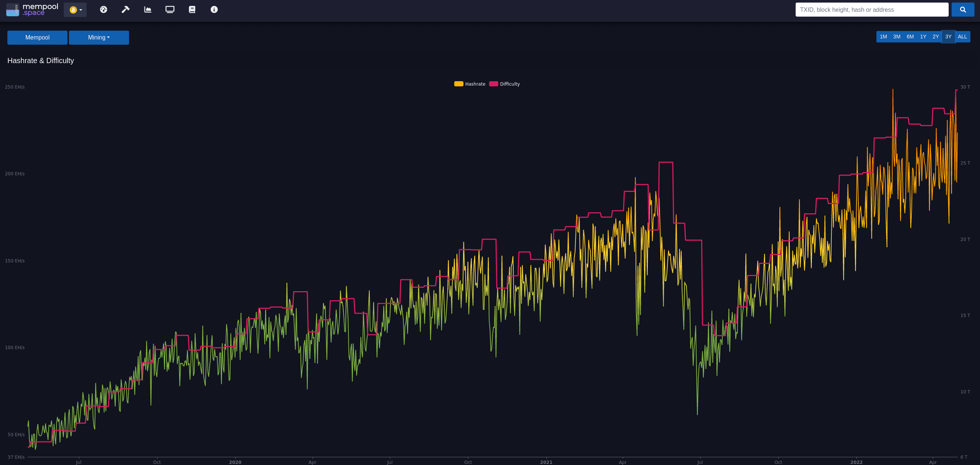This screenshot has width=980, height=465.
Task: Choose the 3M timespan option
Action: 897,37
